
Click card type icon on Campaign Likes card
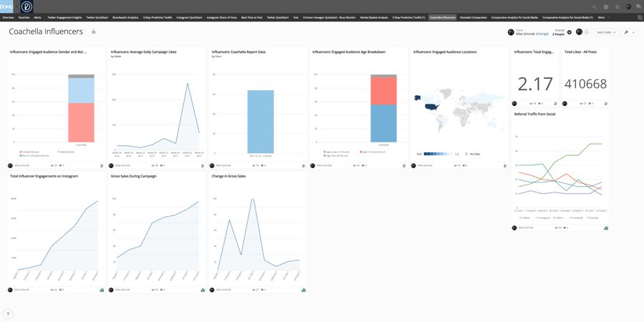pyautogui.click(x=203, y=165)
